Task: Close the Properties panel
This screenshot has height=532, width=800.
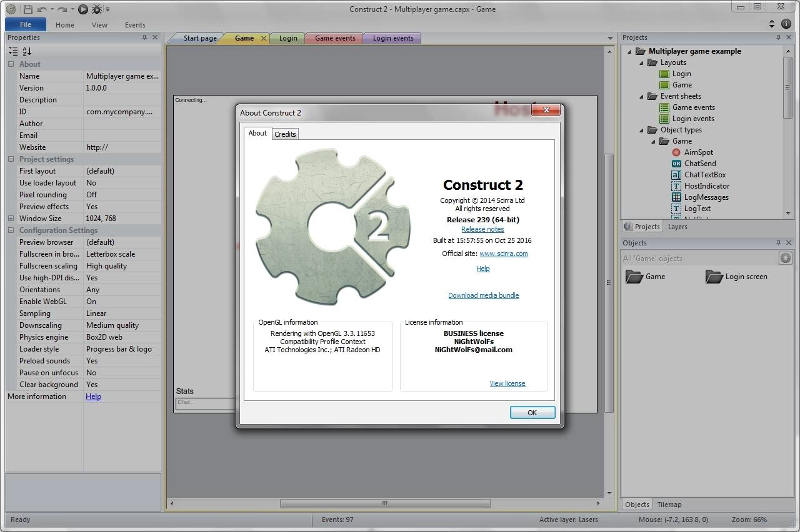Action: click(155, 37)
